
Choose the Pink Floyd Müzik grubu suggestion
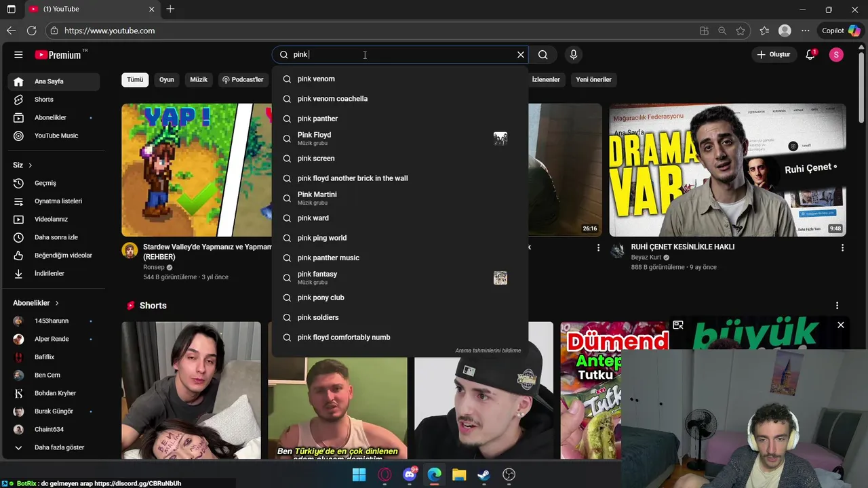pos(400,138)
